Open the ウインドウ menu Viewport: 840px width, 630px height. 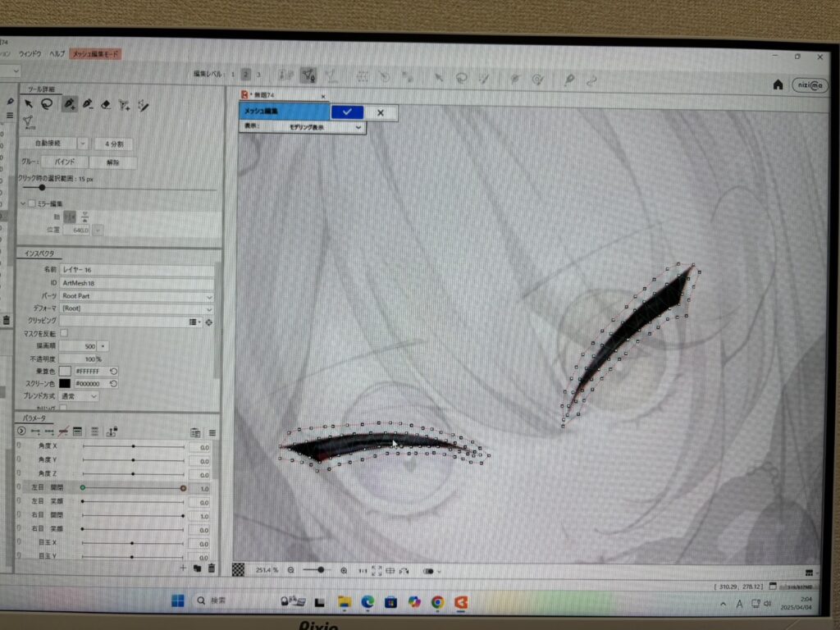pyautogui.click(x=30, y=54)
